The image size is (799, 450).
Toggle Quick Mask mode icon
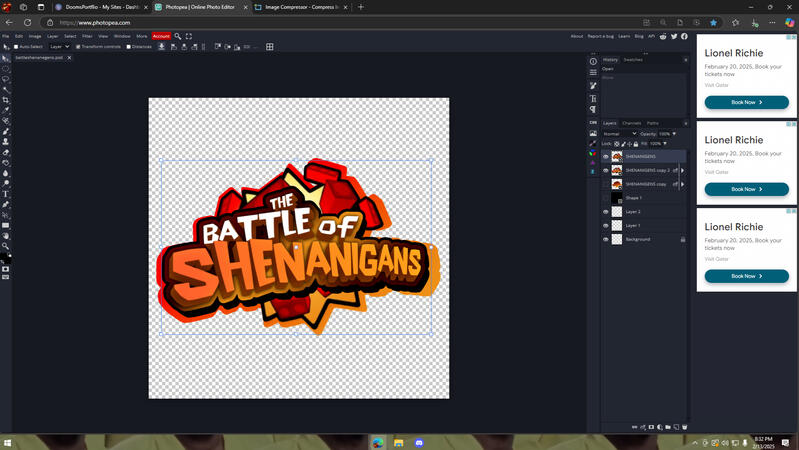[6, 269]
